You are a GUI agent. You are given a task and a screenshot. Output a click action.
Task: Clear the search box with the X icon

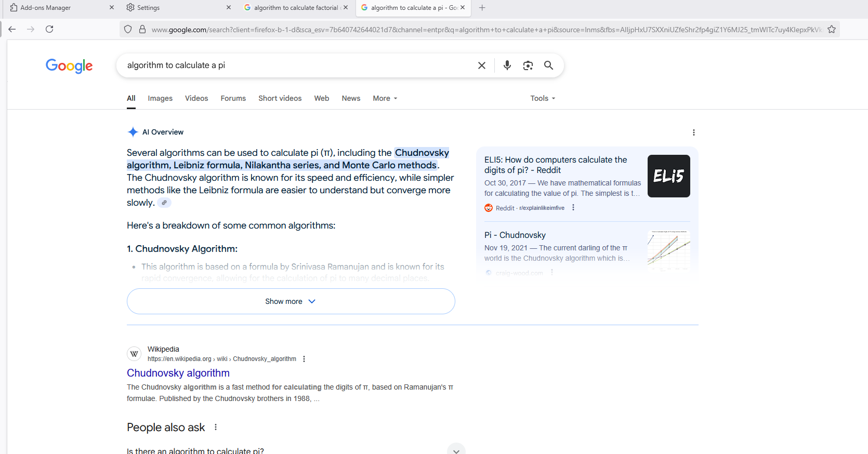pos(482,65)
